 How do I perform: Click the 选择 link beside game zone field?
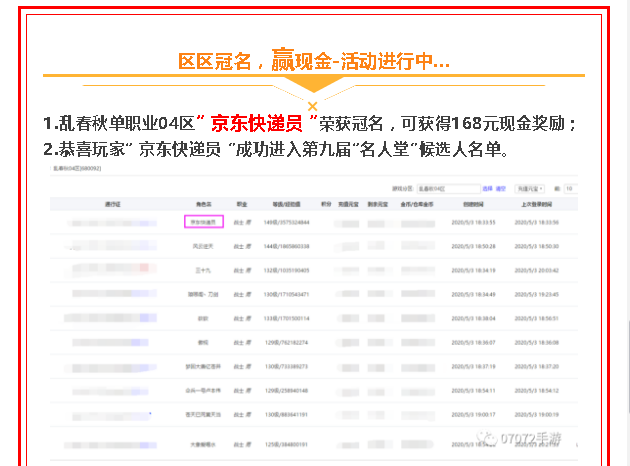click(487, 189)
